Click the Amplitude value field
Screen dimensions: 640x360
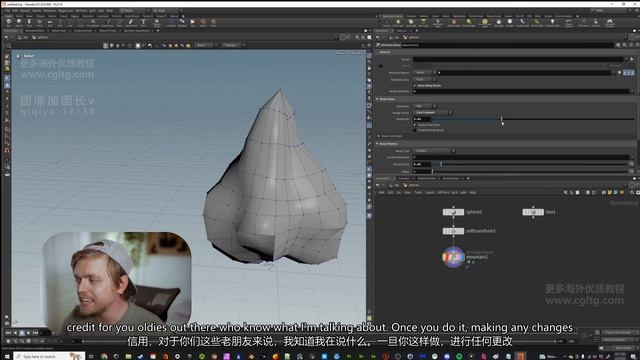coord(422,119)
